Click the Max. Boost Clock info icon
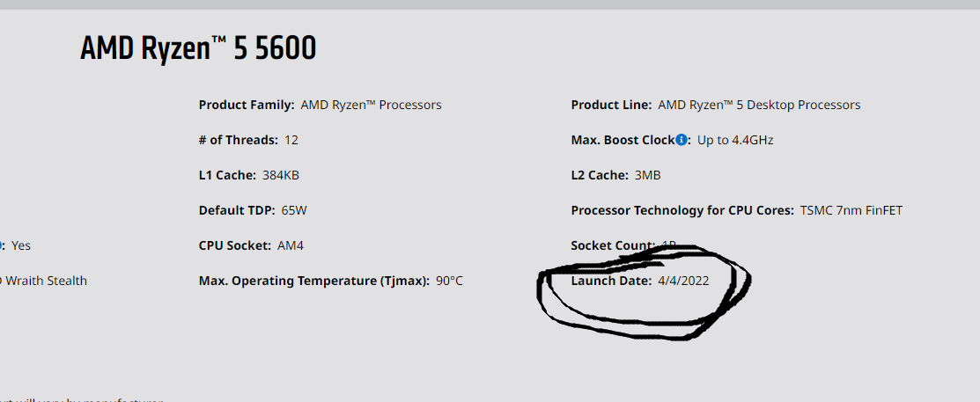 [682, 140]
